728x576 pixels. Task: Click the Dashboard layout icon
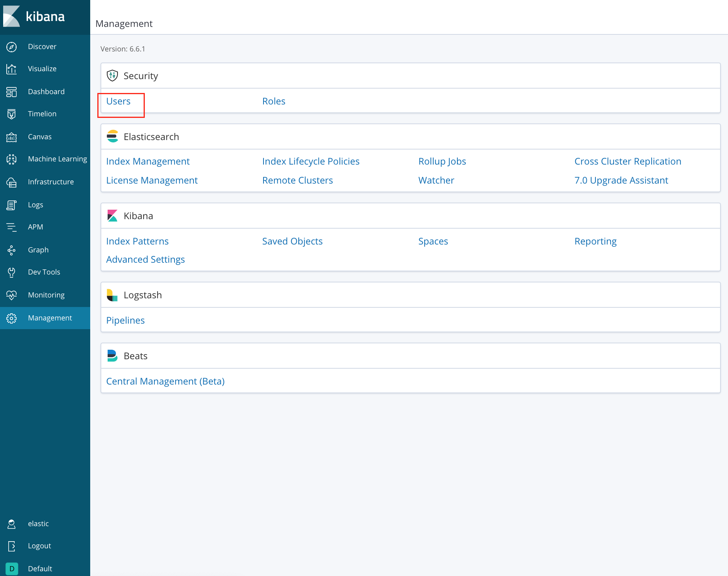(11, 92)
